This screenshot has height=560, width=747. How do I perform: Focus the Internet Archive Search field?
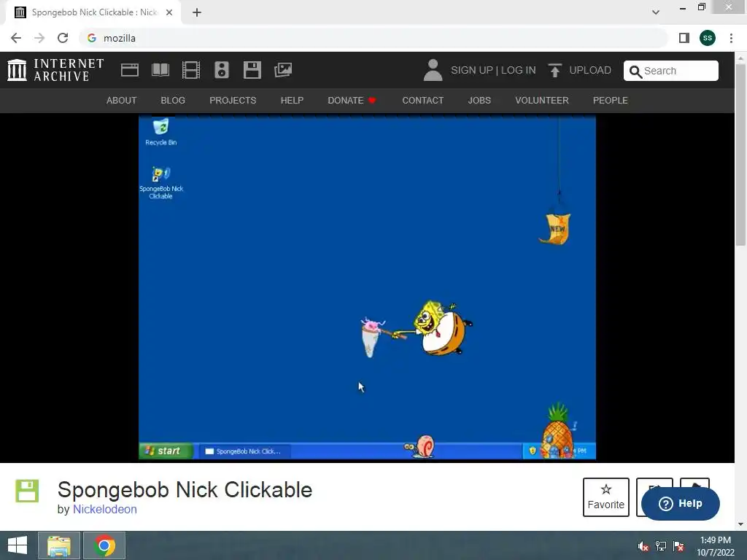671,71
